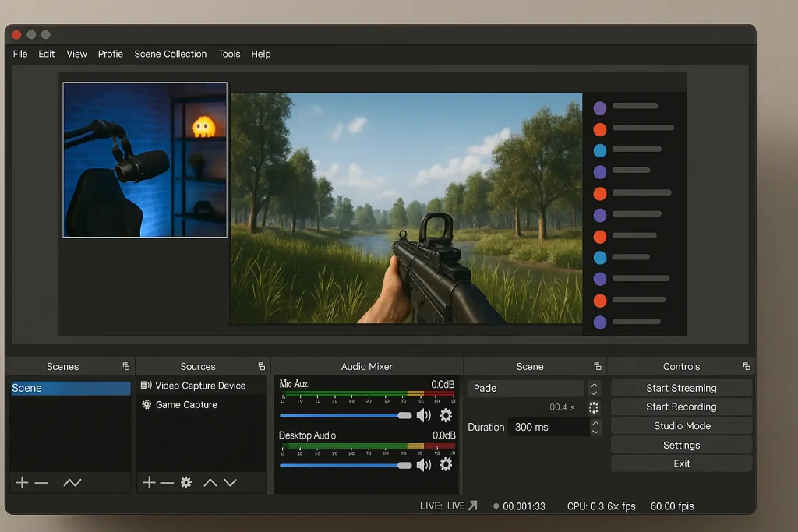Move selected source up in list
798x532 pixels.
pyautogui.click(x=210, y=483)
